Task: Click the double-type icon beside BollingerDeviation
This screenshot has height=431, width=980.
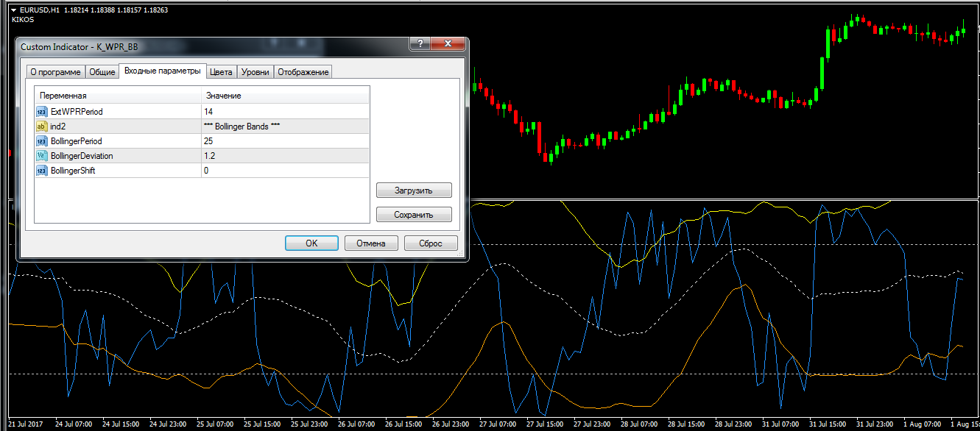Action: pos(41,156)
